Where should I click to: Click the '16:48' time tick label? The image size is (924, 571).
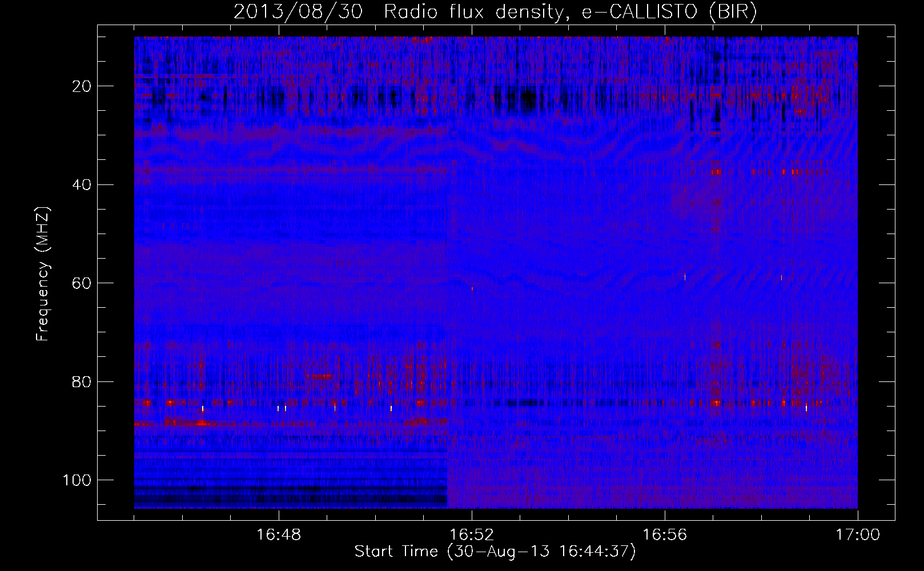(x=279, y=535)
